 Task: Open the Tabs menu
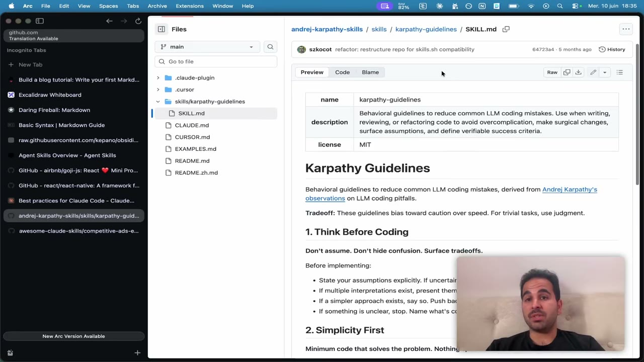[x=133, y=6]
